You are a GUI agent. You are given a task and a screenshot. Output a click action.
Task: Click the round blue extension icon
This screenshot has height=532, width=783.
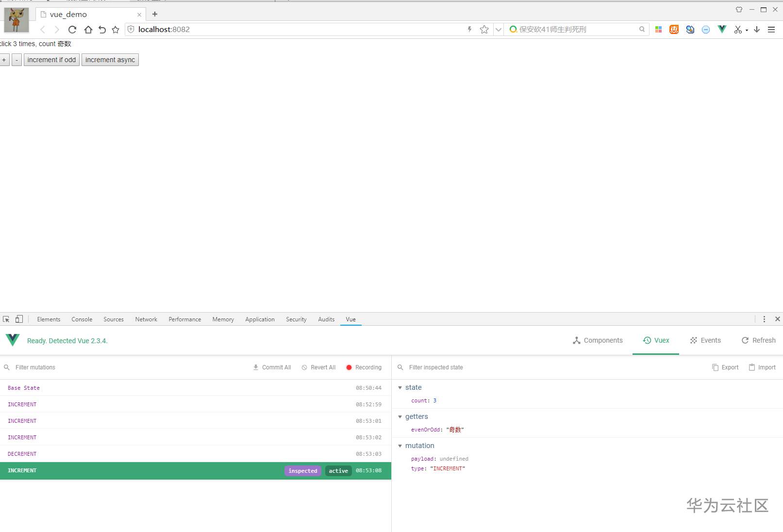tap(706, 30)
